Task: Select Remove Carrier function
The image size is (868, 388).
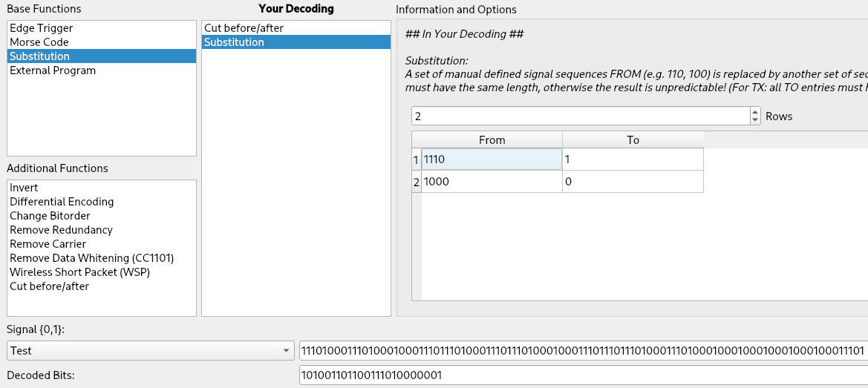Action: [48, 244]
